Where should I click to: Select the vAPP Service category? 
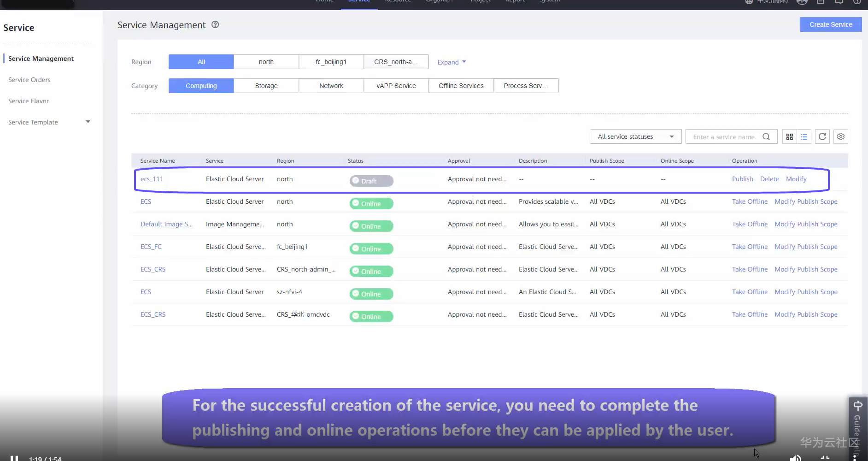tap(396, 86)
